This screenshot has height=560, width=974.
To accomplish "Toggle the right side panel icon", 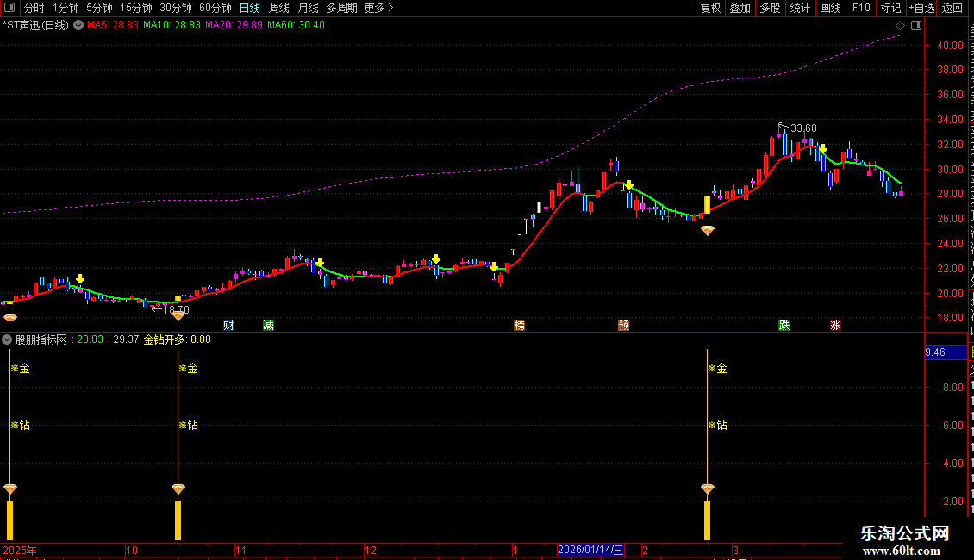I will [916, 26].
